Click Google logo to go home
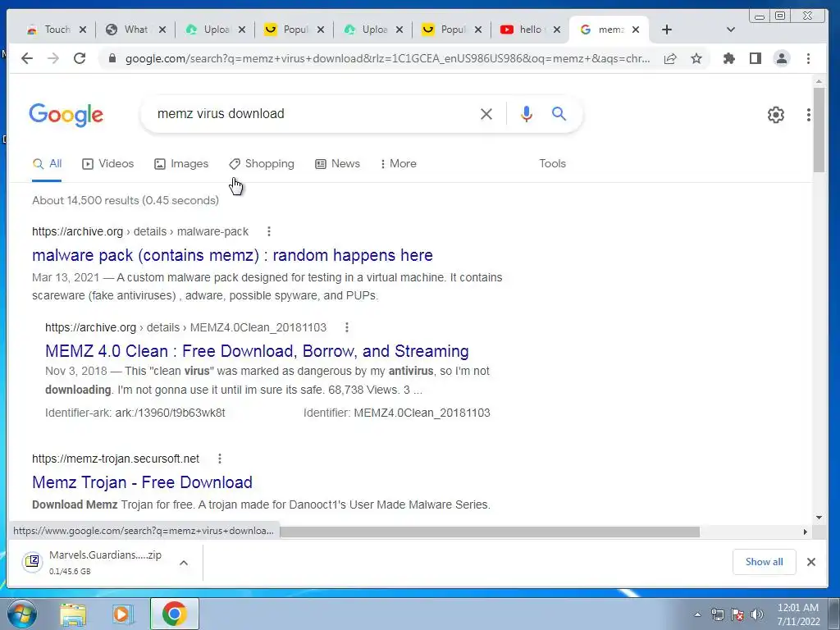This screenshot has width=840, height=630. 66,115
